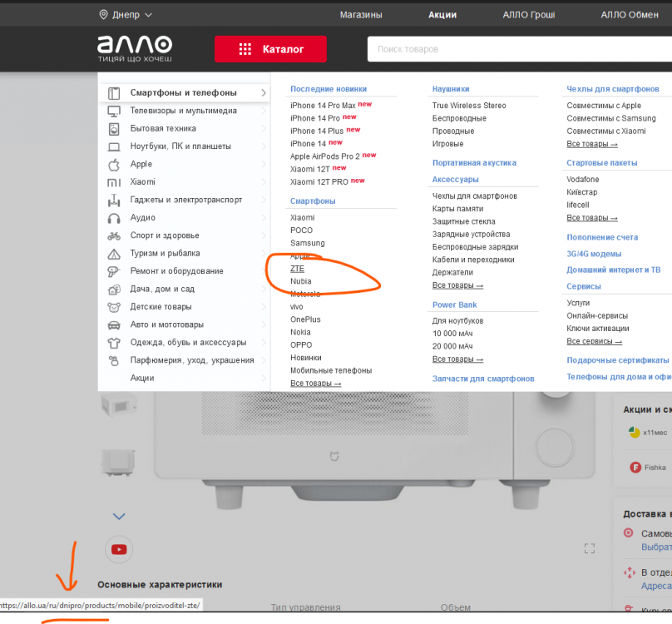This screenshot has width=672, height=624.
Task: Open the Днепр city selector dropdown
Action: pos(126,15)
